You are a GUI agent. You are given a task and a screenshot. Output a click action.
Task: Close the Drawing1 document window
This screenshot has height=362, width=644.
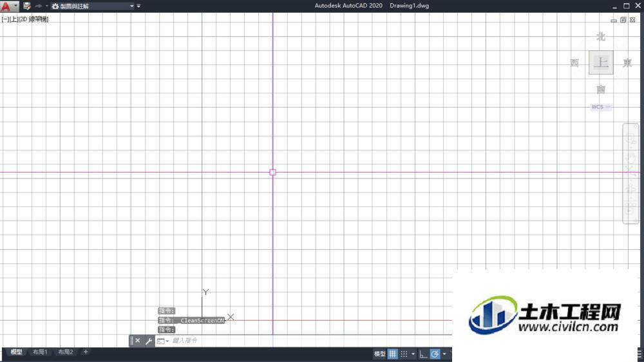[632, 20]
